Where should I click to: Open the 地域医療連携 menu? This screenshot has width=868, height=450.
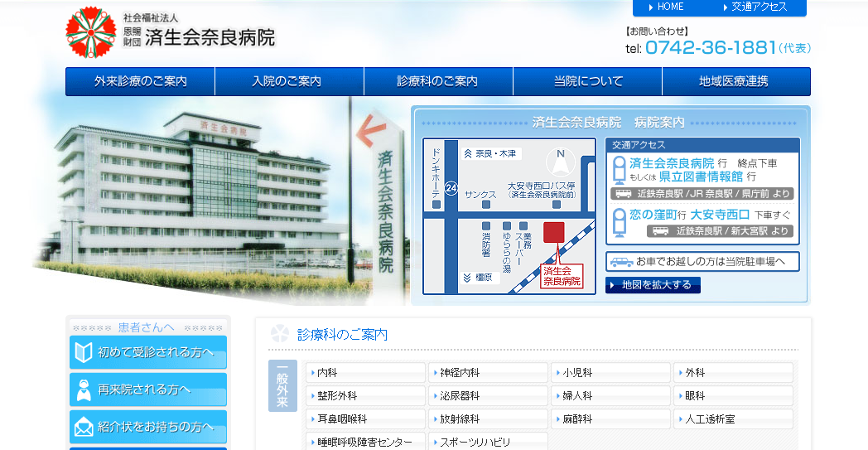tap(737, 81)
